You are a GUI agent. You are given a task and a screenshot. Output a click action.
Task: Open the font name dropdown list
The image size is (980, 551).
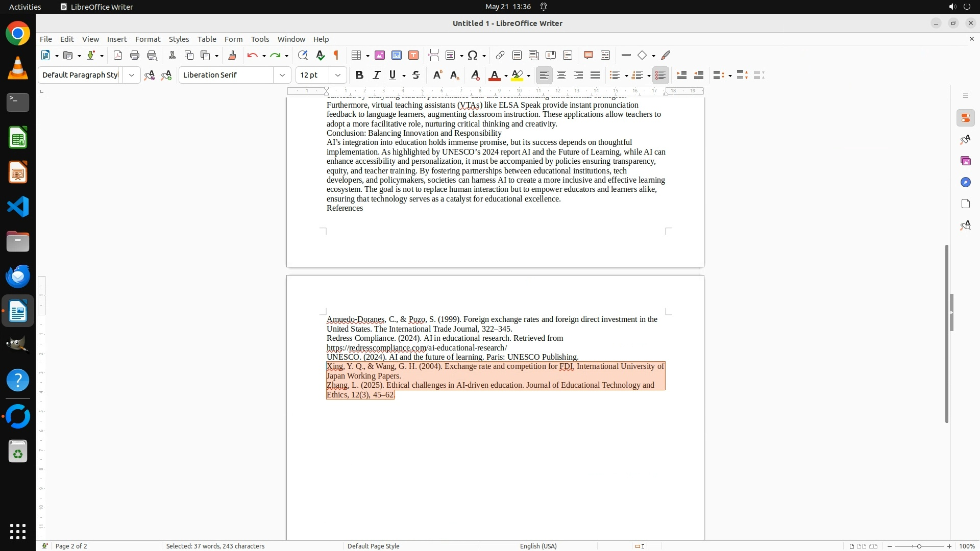click(x=282, y=75)
